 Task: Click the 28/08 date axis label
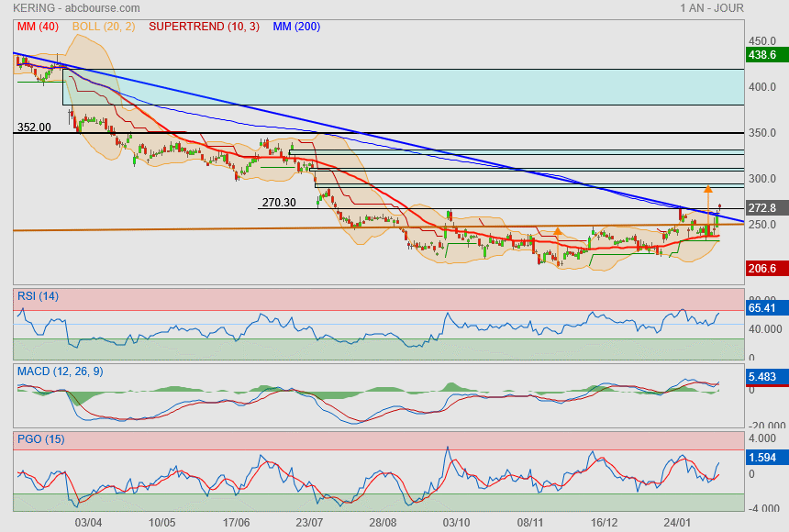pyautogui.click(x=383, y=522)
